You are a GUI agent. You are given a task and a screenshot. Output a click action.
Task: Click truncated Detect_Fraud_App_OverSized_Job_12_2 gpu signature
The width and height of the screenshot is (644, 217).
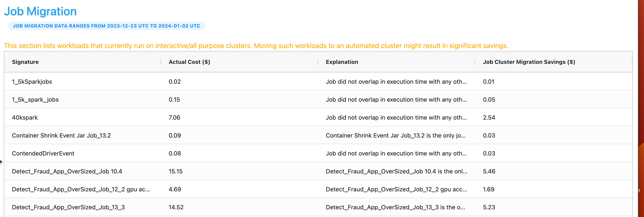[x=81, y=189]
